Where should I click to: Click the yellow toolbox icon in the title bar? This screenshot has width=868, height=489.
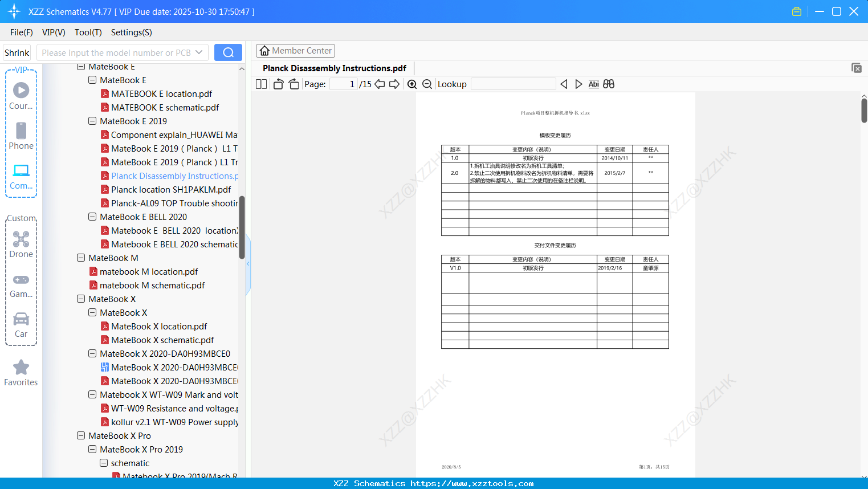pyautogui.click(x=797, y=11)
